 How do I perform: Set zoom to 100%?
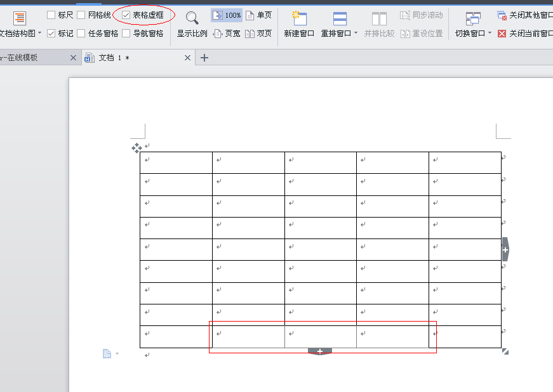(227, 15)
